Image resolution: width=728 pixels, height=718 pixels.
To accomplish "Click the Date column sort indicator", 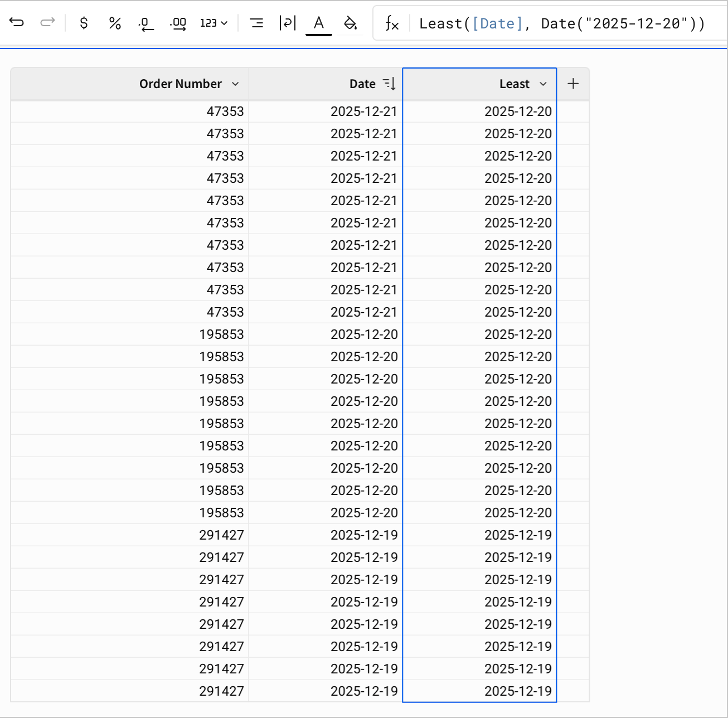I will click(x=390, y=83).
